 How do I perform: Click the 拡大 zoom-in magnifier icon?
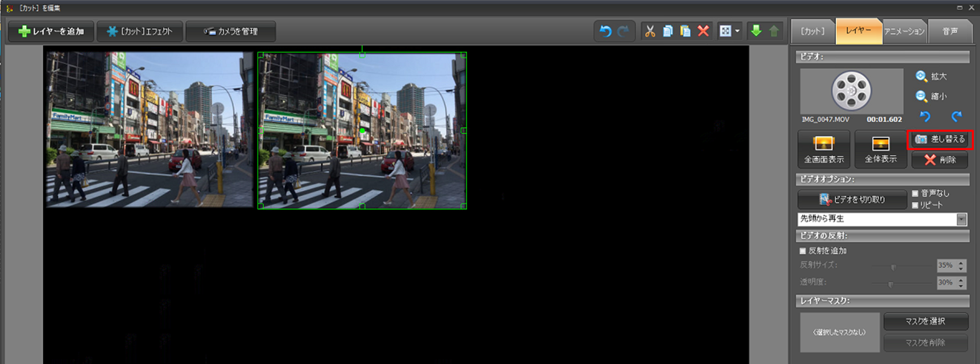pos(921,76)
